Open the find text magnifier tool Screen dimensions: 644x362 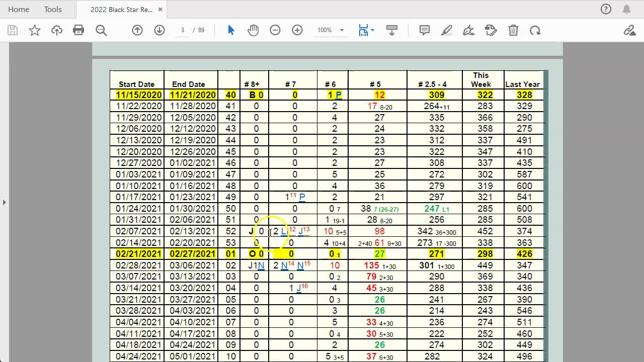click(101, 30)
